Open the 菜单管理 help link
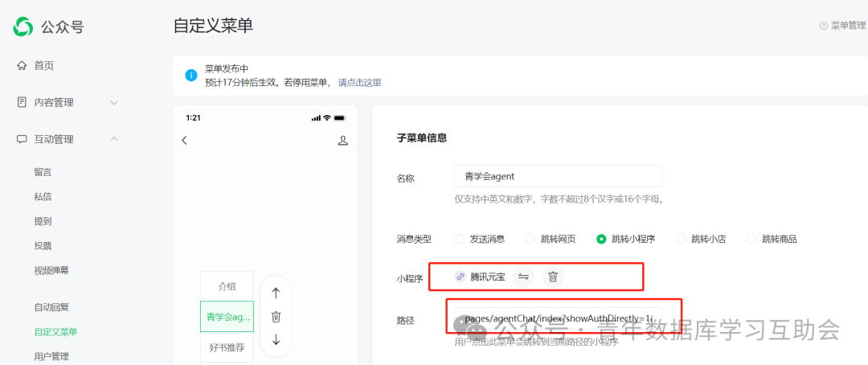This screenshot has width=868, height=365. click(848, 26)
